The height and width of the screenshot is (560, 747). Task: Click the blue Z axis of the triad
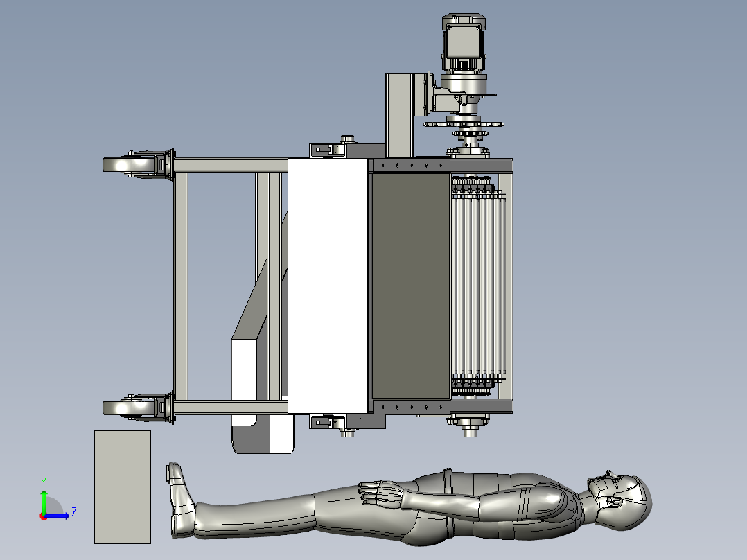57,516
